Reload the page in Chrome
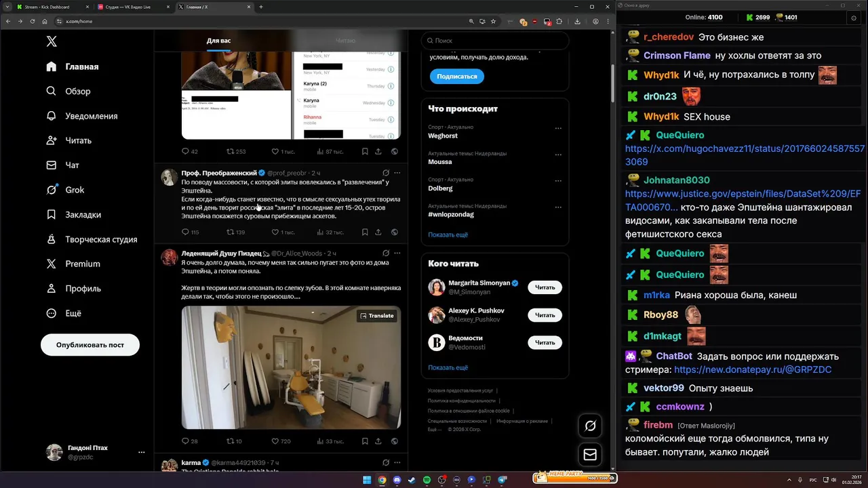 point(32,21)
